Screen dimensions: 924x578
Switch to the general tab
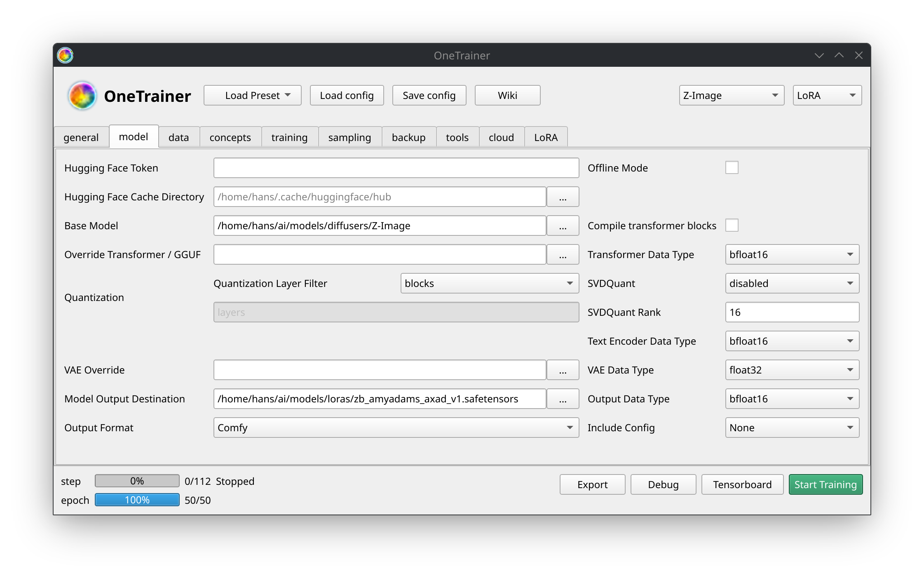[81, 137]
